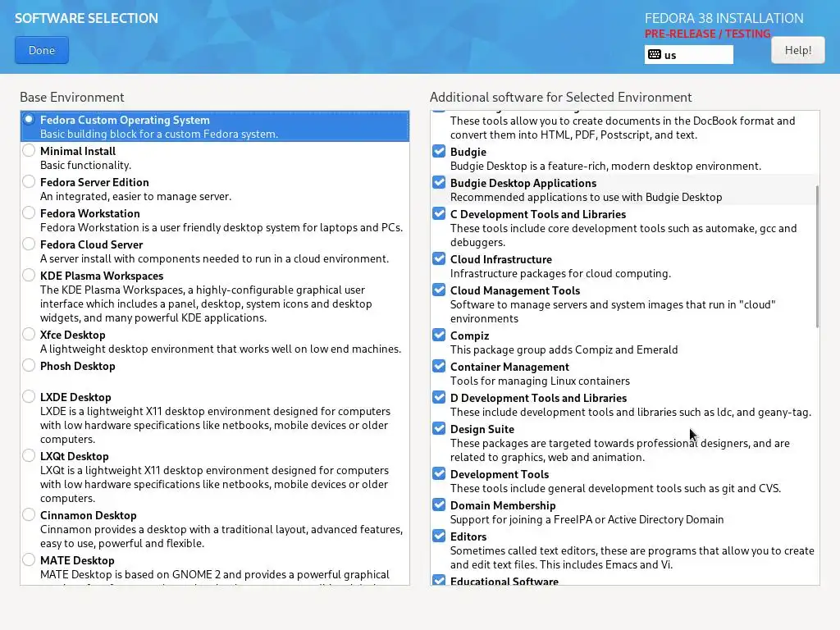
Task: Toggle the Container Management checkbox
Action: (439, 366)
